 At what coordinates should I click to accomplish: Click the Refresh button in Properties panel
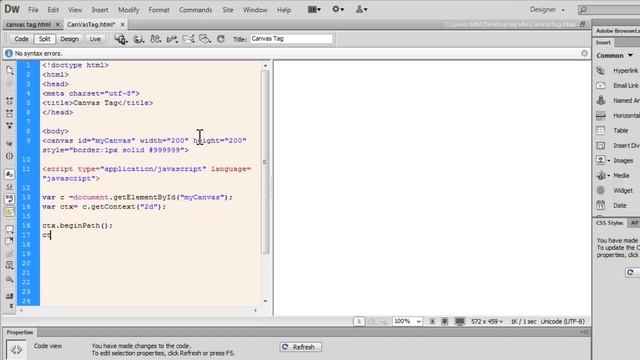(x=300, y=347)
